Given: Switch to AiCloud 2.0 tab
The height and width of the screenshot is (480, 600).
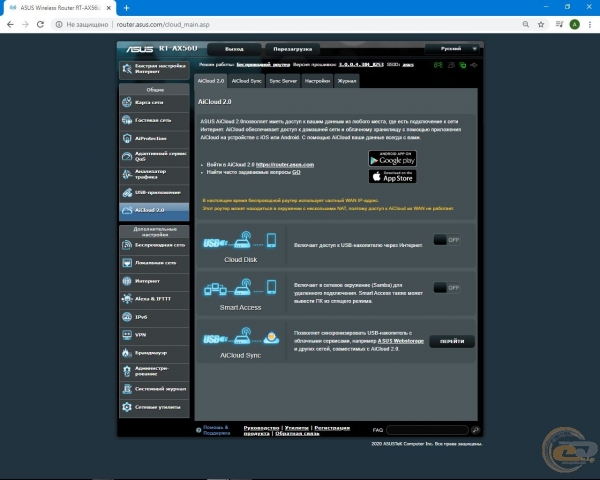Looking at the screenshot, I should (210, 81).
